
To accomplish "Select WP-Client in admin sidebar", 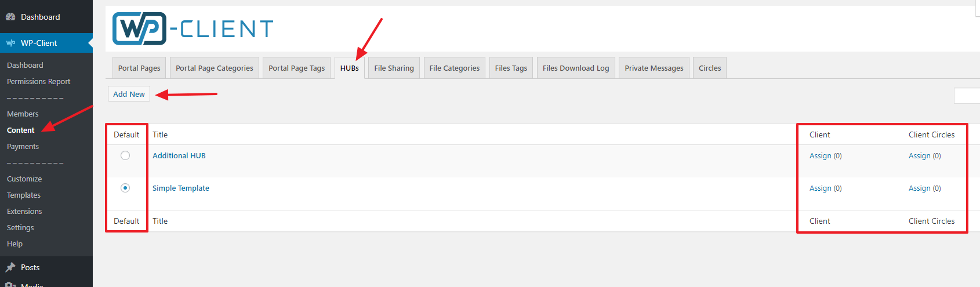I will coord(46,43).
